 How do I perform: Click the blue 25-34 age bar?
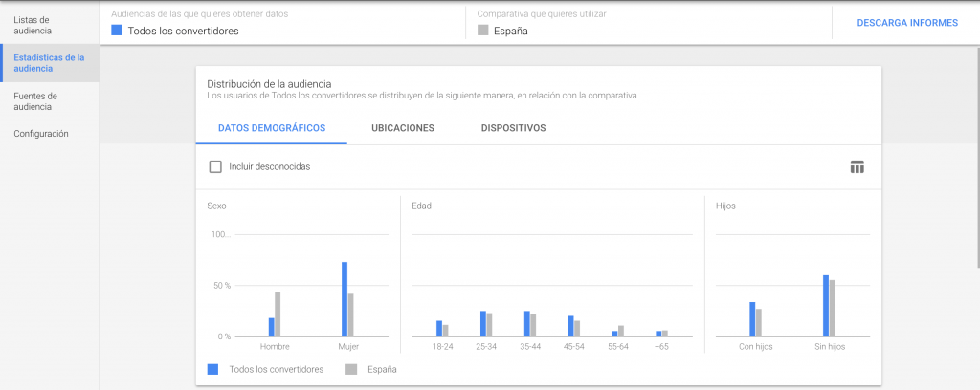click(x=483, y=324)
